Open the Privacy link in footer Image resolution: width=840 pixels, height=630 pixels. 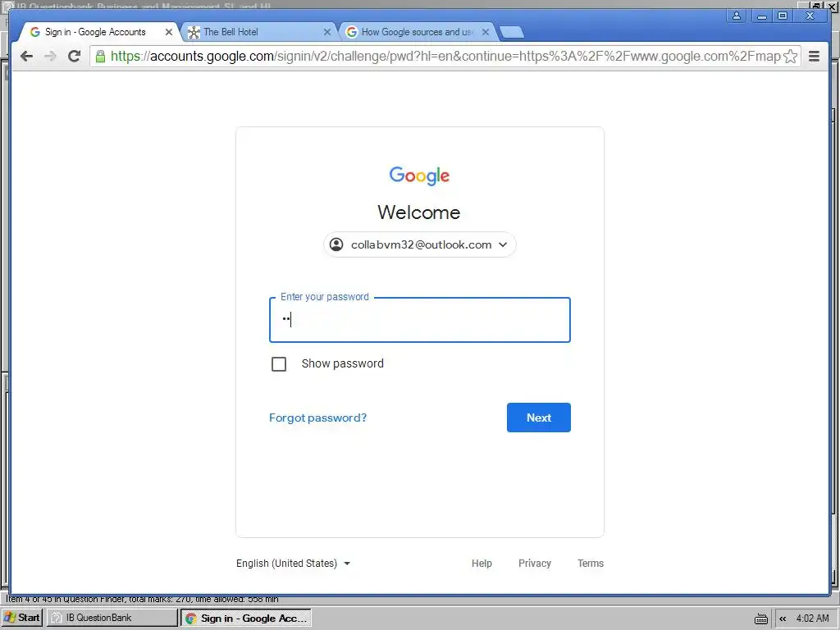pos(535,564)
